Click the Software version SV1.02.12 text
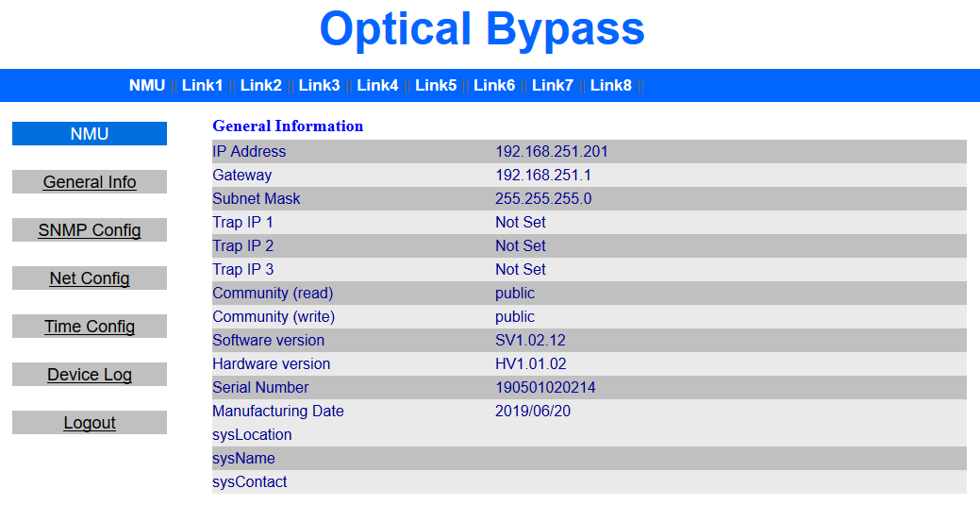The height and width of the screenshot is (505, 980). (x=530, y=340)
